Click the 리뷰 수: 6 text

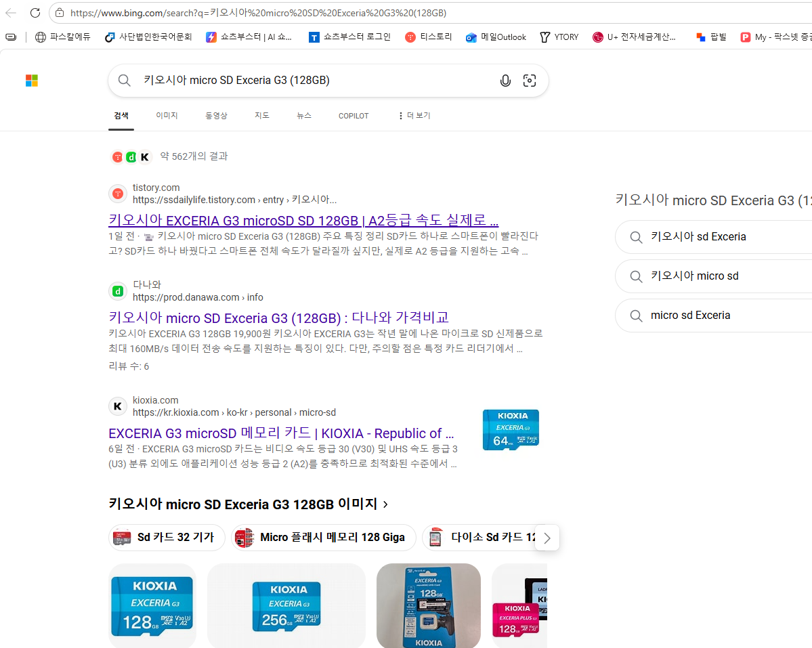pyautogui.click(x=129, y=366)
